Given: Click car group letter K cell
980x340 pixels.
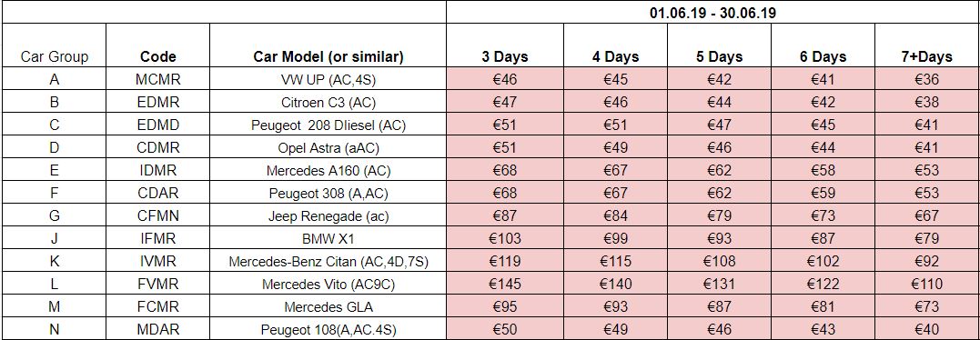Looking at the screenshot, I should coord(54,262).
